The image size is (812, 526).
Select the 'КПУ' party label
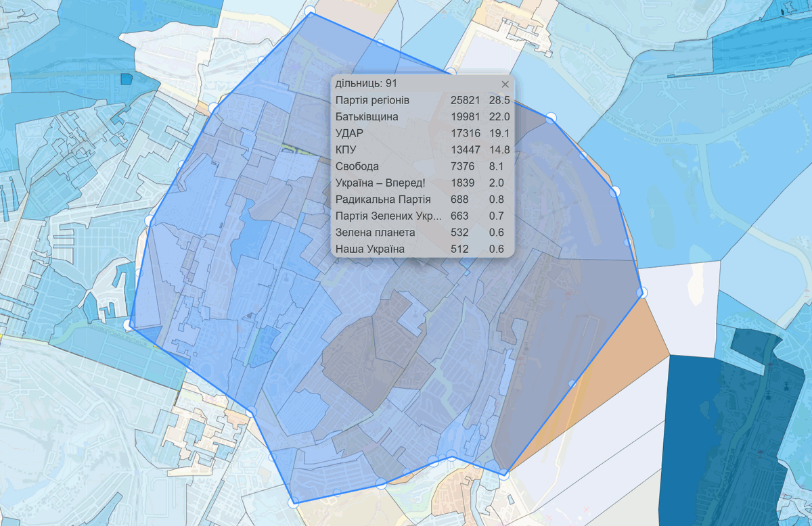[346, 150]
